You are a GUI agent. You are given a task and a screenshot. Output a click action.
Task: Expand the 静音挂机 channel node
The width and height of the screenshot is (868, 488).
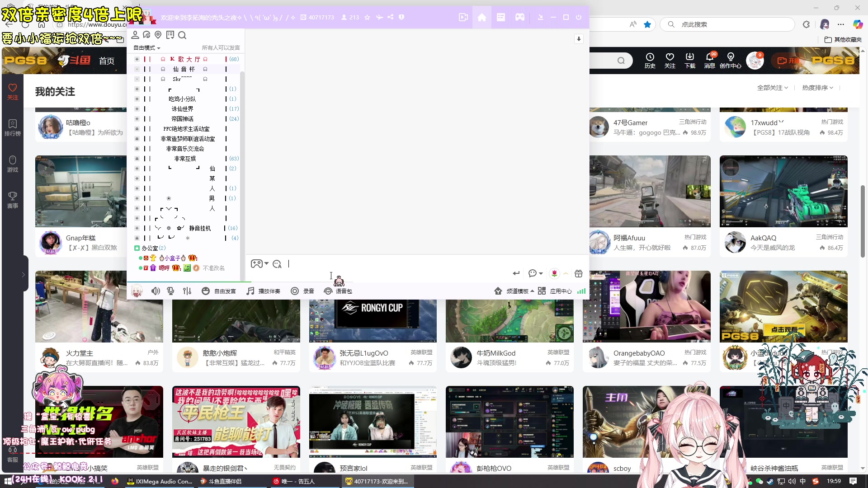pos(137,228)
